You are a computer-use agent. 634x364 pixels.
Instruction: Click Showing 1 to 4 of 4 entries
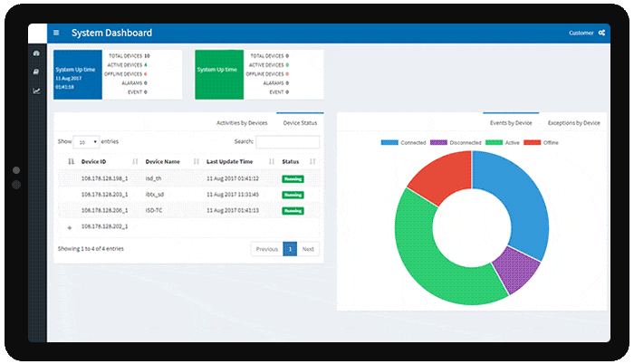click(91, 249)
